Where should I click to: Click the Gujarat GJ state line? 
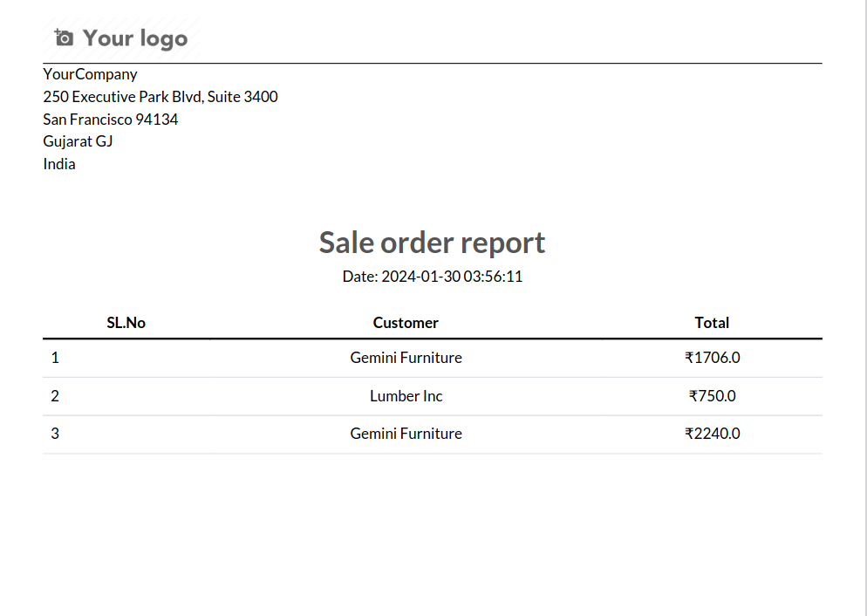pos(78,141)
